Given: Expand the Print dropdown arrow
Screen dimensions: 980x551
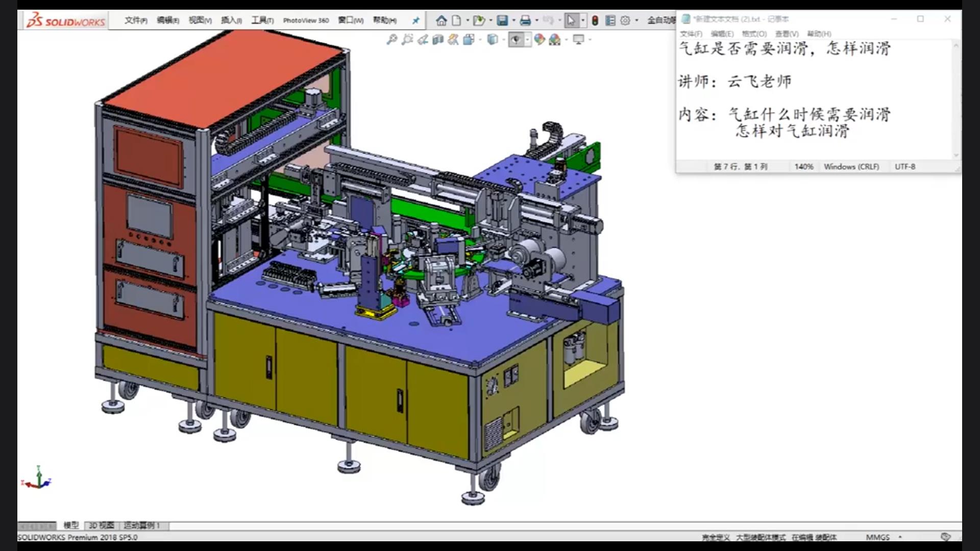Looking at the screenshot, I should coord(537,20).
